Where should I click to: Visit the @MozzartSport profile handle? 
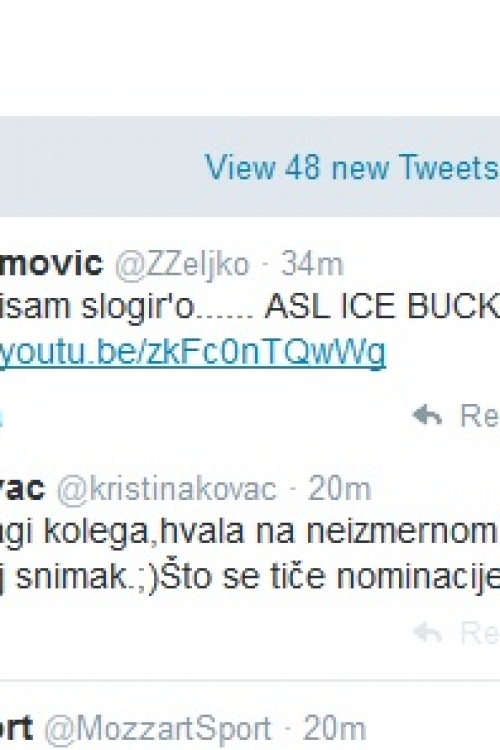(x=158, y=729)
